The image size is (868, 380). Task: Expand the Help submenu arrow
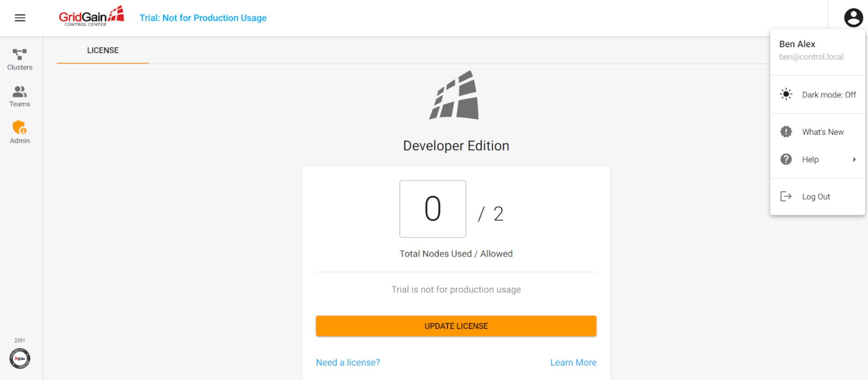tap(854, 160)
